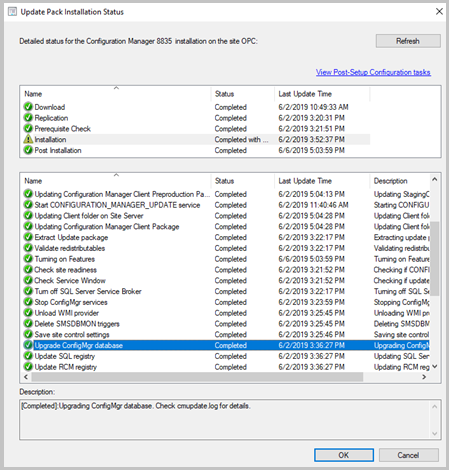Select the 'Stop ConfigMgr services' row name
Image resolution: width=449 pixels, height=470 pixels.
coord(71,302)
